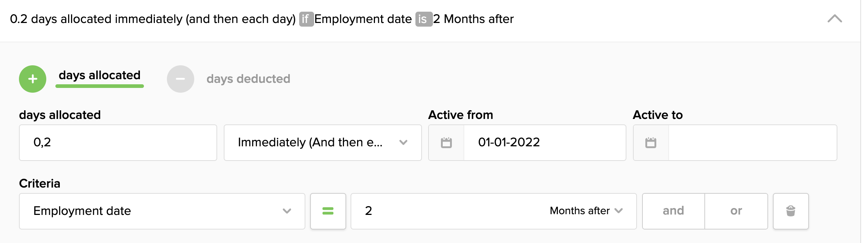
Task: Open the Employment date criteria dropdown
Action: (x=162, y=211)
